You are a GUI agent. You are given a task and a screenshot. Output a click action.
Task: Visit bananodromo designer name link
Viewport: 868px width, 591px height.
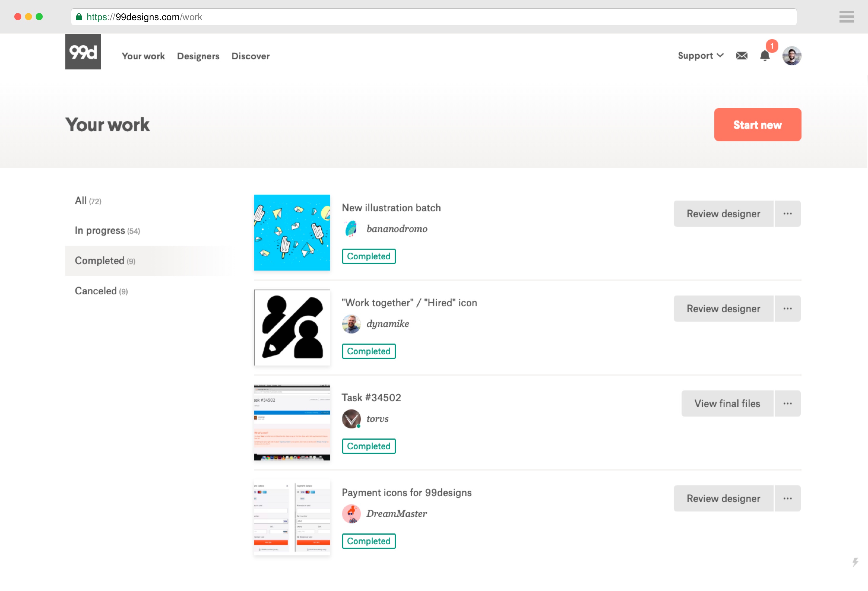tap(397, 228)
